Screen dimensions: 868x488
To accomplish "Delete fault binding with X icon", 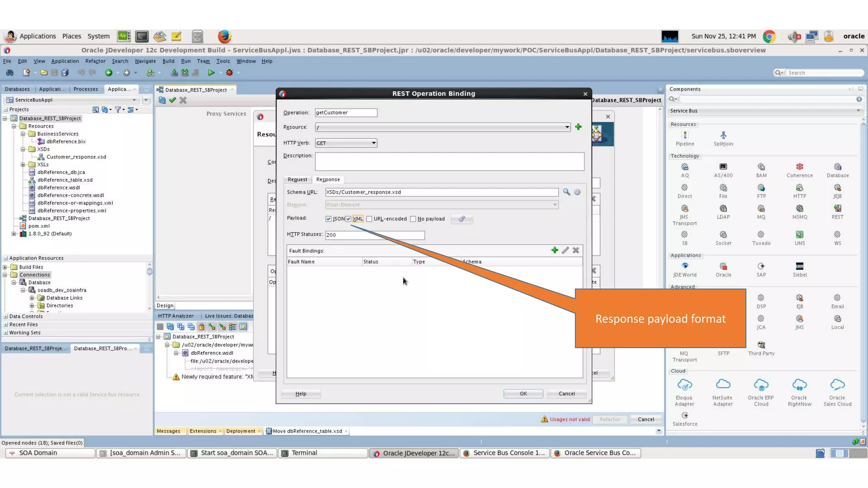I will tap(576, 250).
